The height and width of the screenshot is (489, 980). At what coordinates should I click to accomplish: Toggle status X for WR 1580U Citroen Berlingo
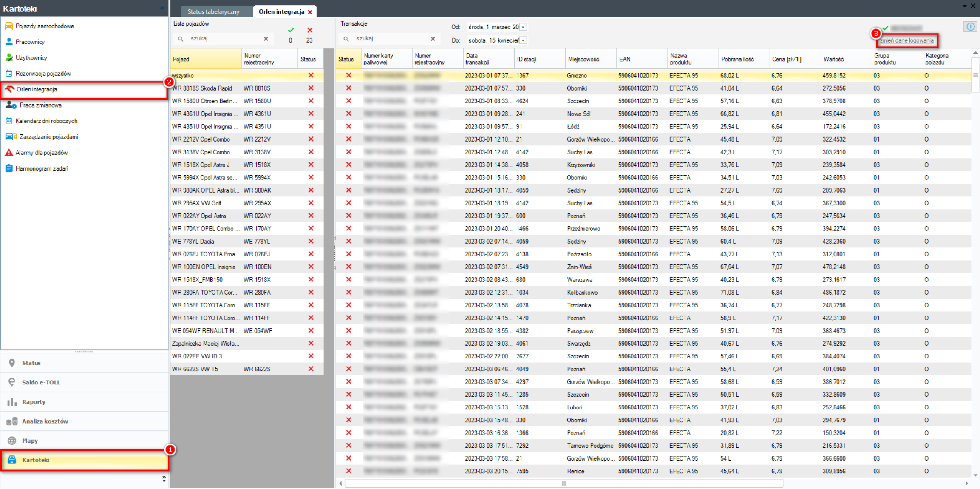(311, 101)
